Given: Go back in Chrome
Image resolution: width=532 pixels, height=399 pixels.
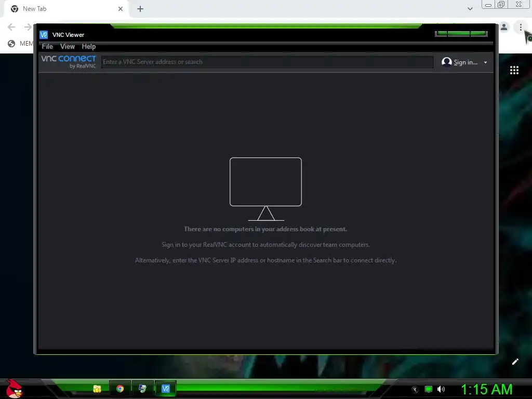Looking at the screenshot, I should 11,27.
